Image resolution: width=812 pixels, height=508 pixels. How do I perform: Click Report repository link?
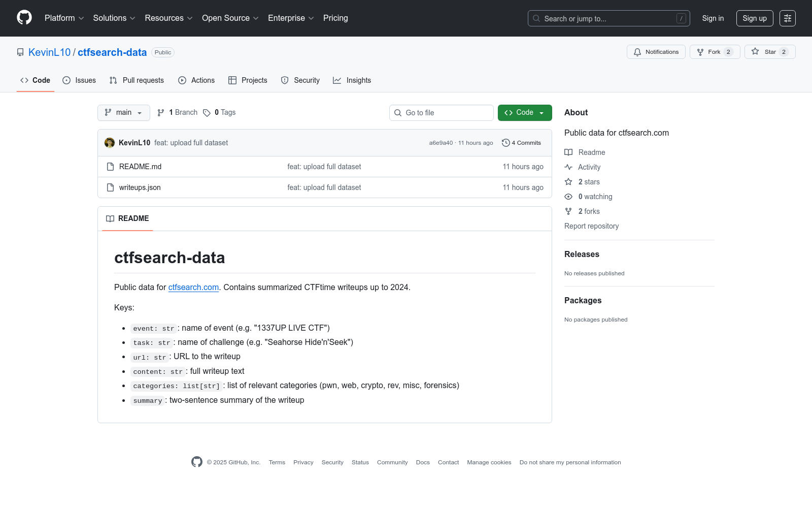tap(591, 226)
